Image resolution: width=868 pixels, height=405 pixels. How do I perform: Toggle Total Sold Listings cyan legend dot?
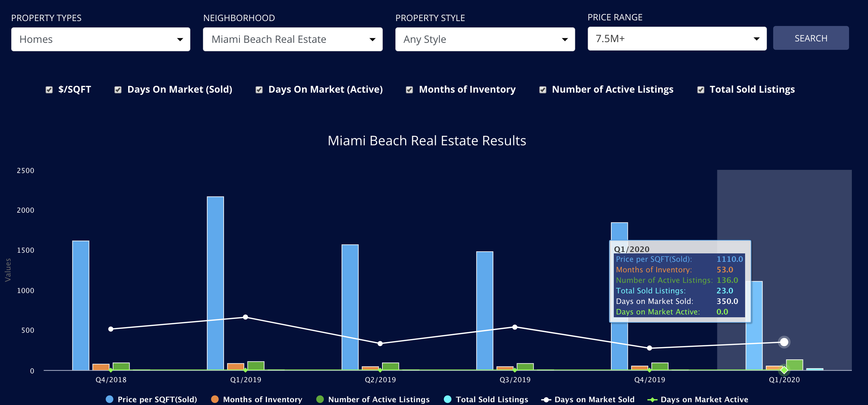448,399
